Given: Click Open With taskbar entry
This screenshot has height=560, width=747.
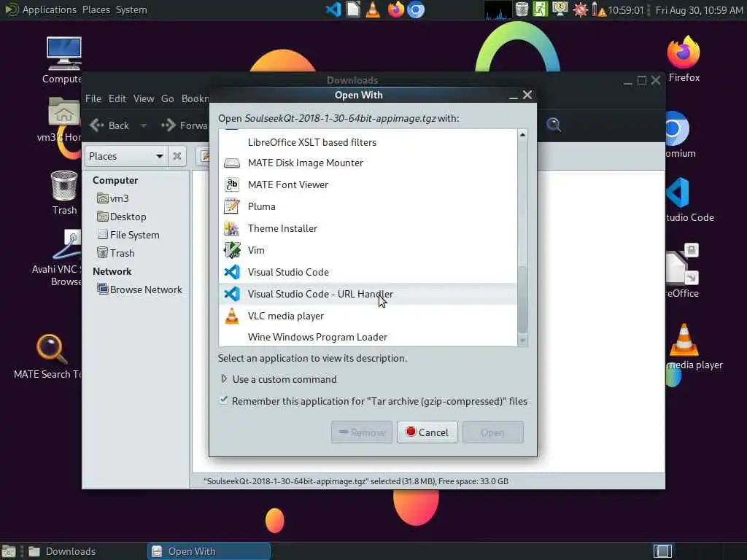Looking at the screenshot, I should point(209,551).
